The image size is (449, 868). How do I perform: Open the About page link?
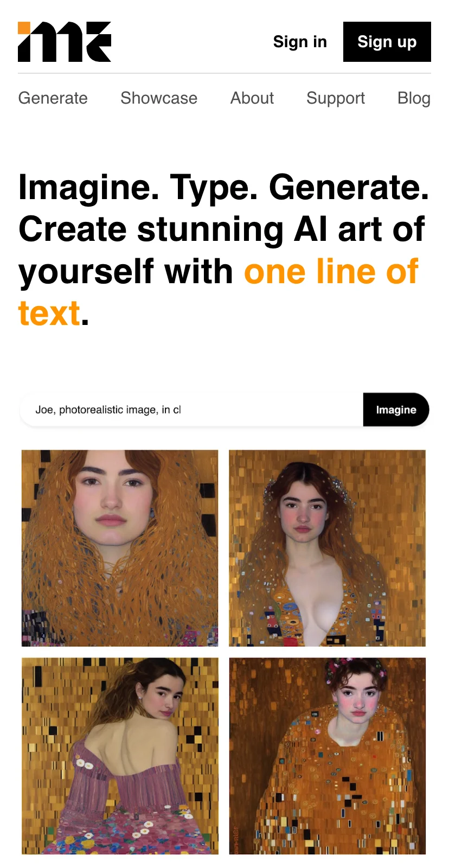(x=252, y=98)
